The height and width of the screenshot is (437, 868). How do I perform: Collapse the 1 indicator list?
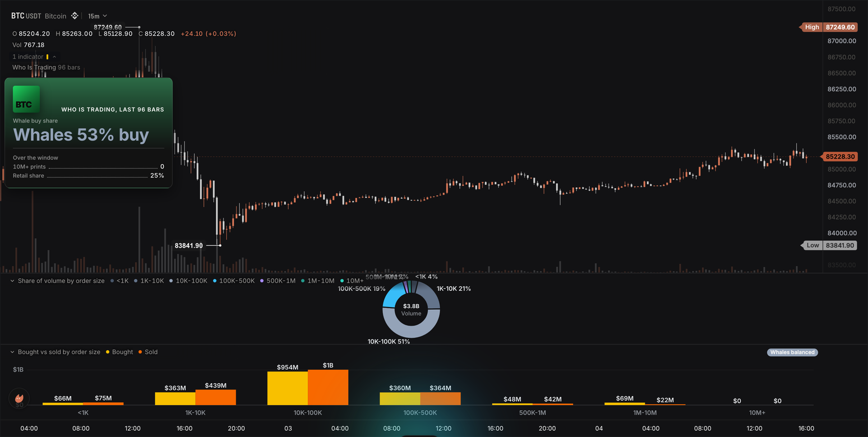point(54,57)
